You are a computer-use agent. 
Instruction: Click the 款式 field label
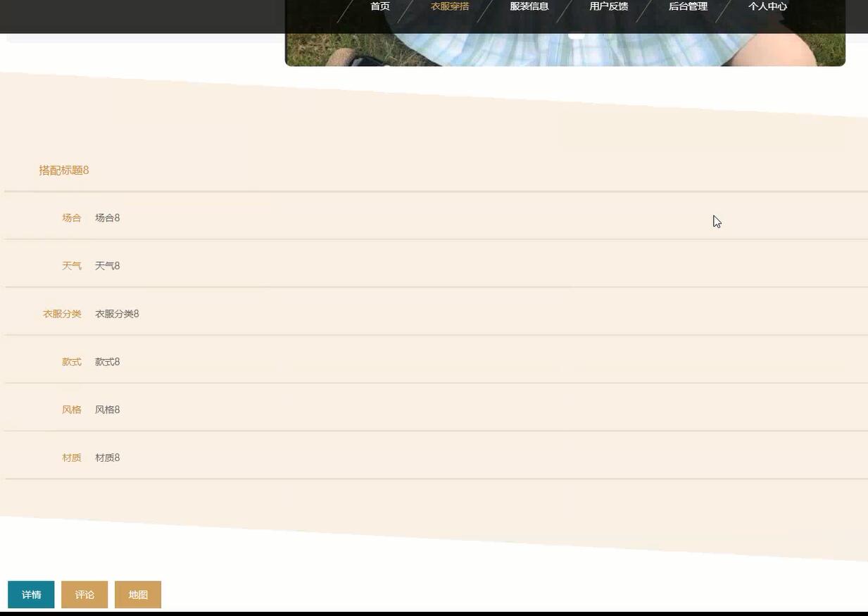pos(72,362)
